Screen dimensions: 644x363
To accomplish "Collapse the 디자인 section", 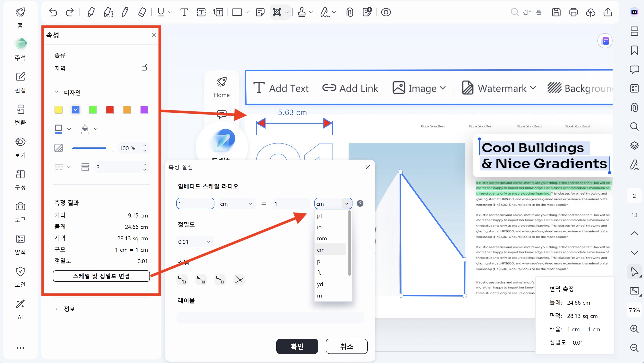I will 57,92.
